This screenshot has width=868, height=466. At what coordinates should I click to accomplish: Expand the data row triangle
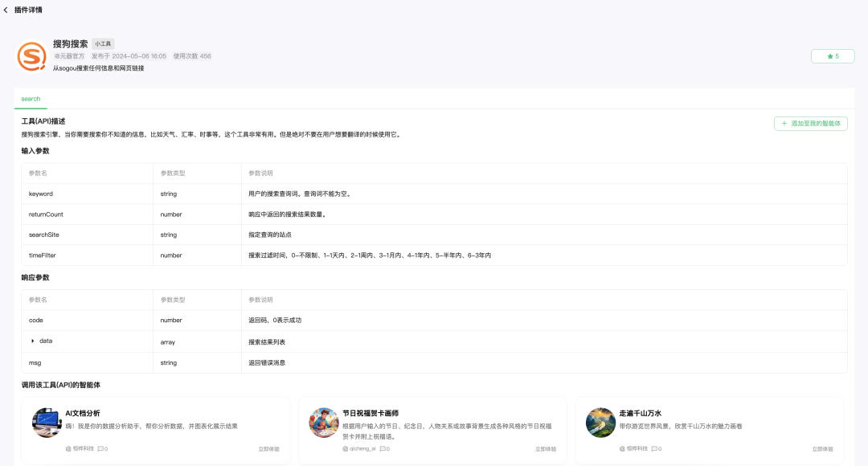[x=33, y=341]
